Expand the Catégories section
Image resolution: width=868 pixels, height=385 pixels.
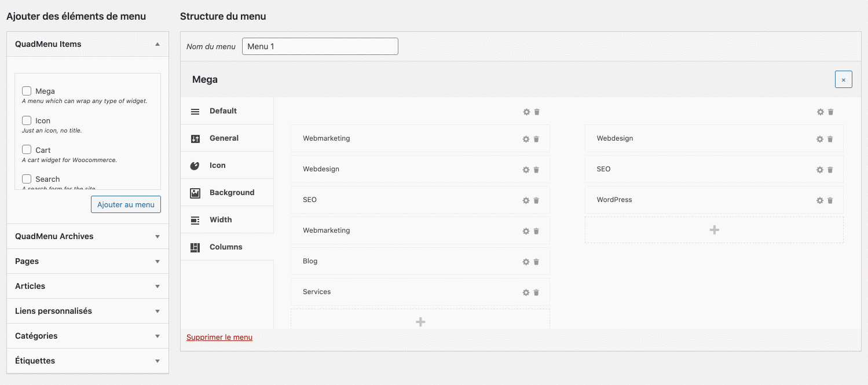coord(87,336)
